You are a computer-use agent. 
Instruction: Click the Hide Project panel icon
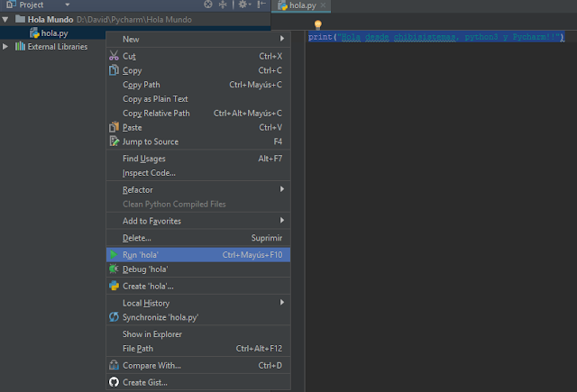tap(261, 5)
